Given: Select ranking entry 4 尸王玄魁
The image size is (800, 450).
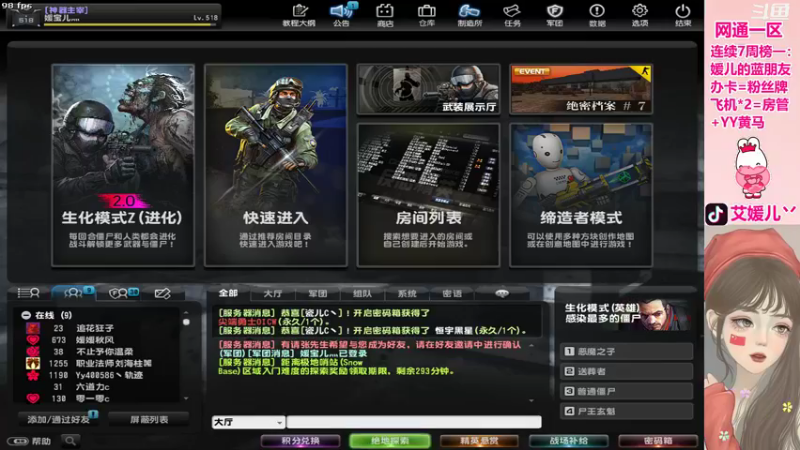Looking at the screenshot, I should tap(626, 411).
